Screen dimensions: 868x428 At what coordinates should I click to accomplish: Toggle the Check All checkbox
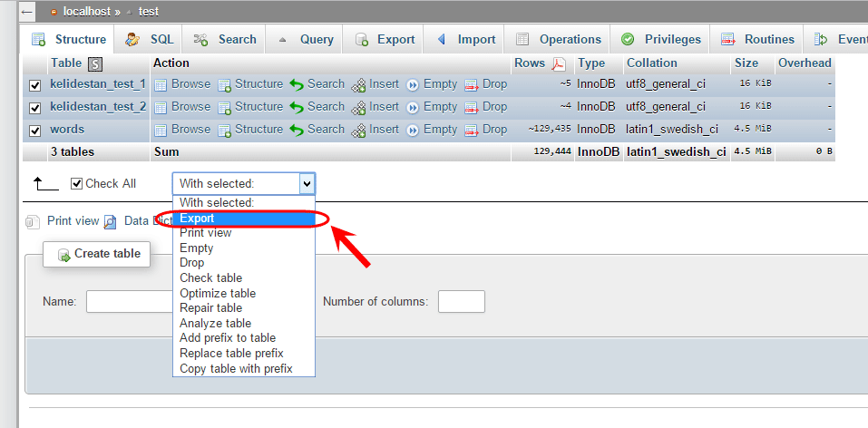tap(77, 184)
